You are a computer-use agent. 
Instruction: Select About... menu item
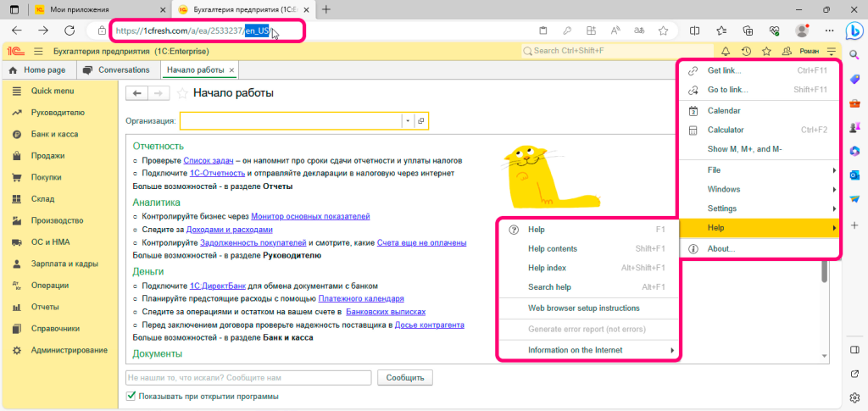pyautogui.click(x=759, y=249)
